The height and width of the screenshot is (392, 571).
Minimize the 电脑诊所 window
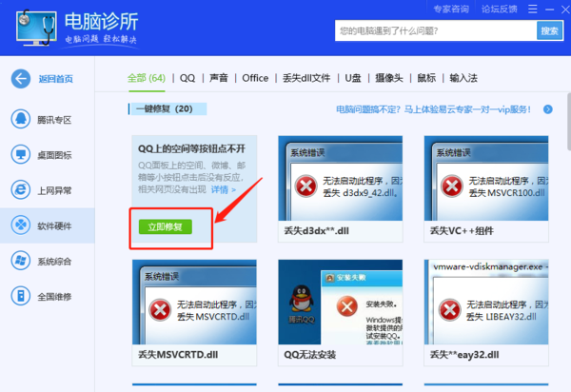(549, 10)
